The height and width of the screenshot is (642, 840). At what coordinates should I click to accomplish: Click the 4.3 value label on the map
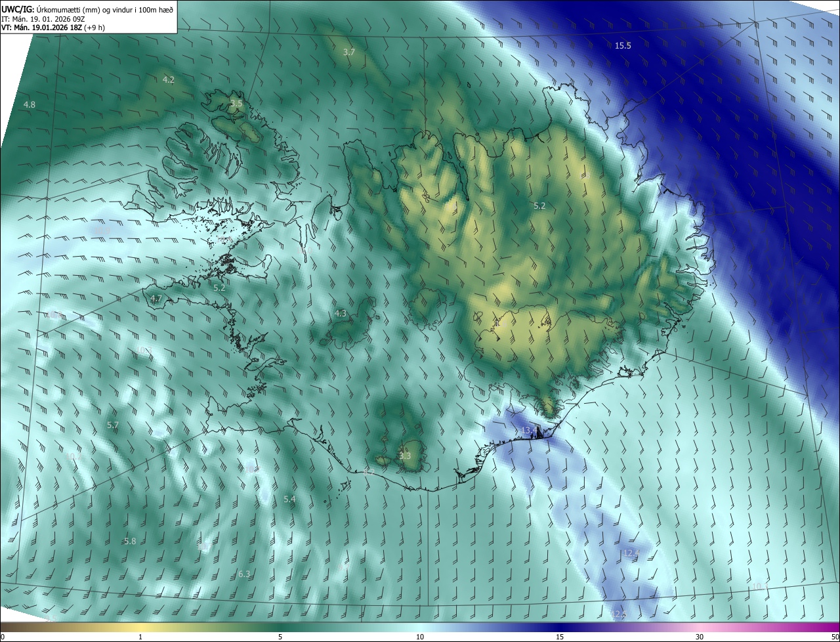click(340, 314)
